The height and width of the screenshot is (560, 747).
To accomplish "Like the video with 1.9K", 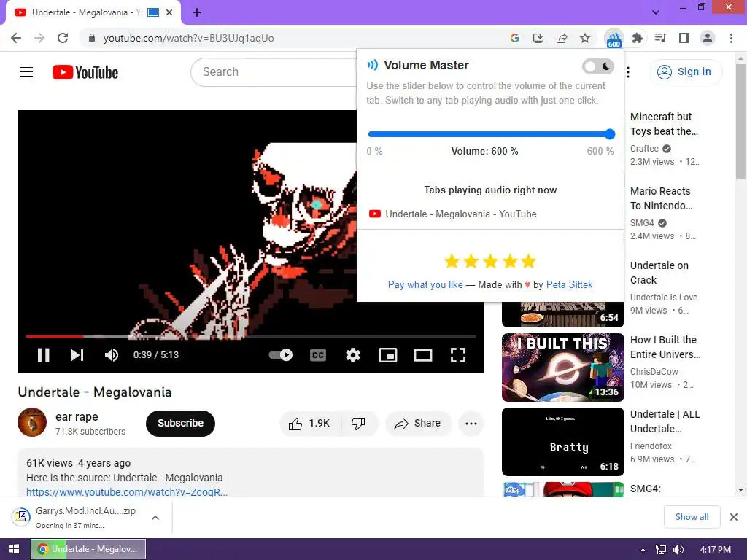I will (x=309, y=423).
